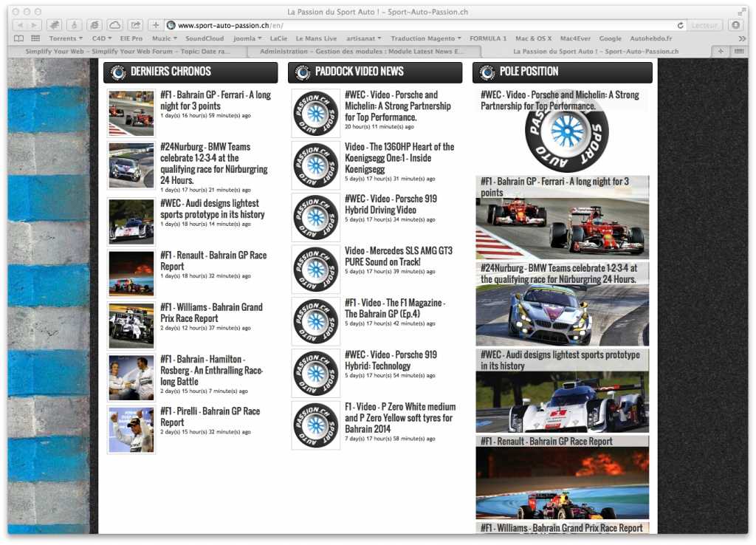The height and width of the screenshot is (545, 756).
Task: Click the Safari back navigation arrow
Action: [x=18, y=25]
